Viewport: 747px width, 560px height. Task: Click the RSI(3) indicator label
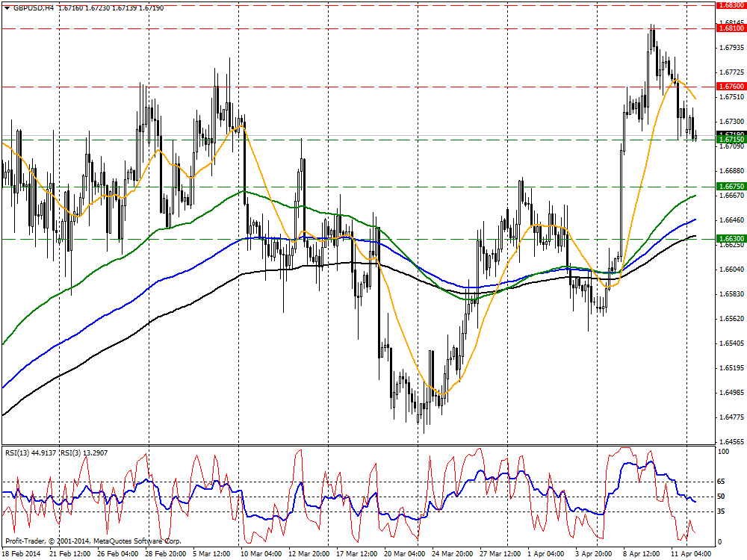(83, 452)
